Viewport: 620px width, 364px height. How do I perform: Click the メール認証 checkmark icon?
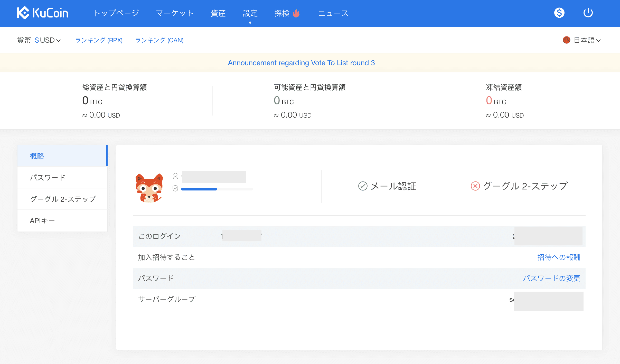point(363,186)
